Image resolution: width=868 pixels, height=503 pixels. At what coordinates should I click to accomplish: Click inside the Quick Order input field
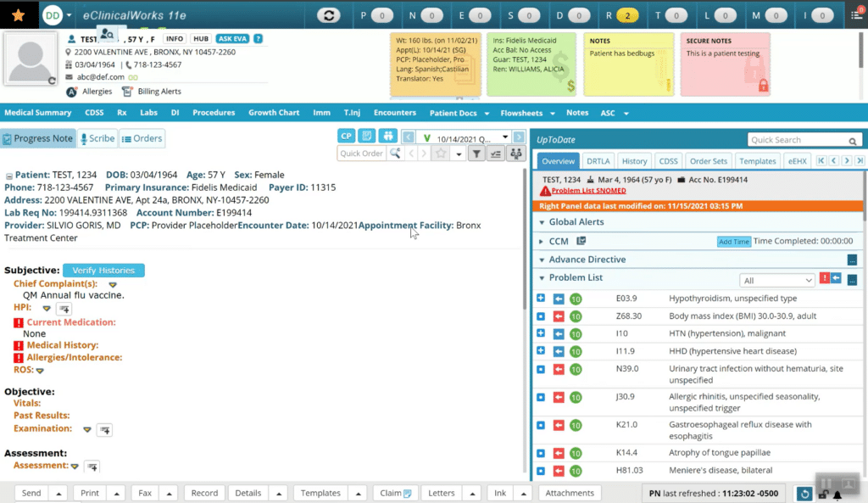[x=362, y=154]
